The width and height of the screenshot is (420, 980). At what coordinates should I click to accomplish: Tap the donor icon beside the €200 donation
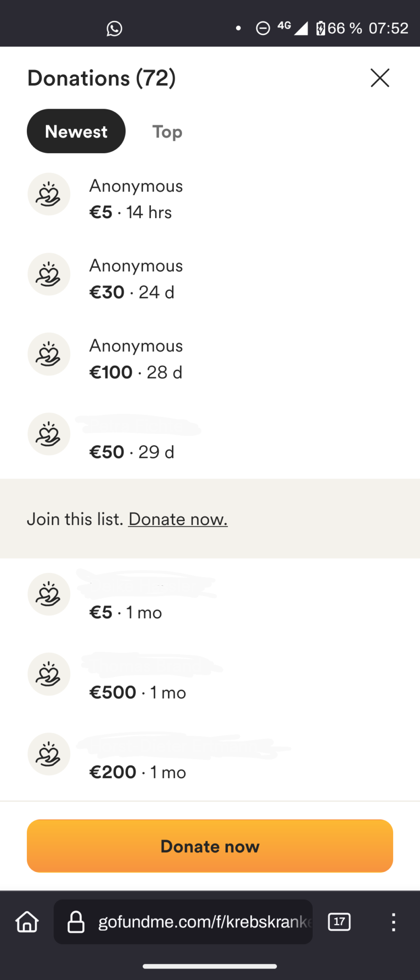[49, 754]
